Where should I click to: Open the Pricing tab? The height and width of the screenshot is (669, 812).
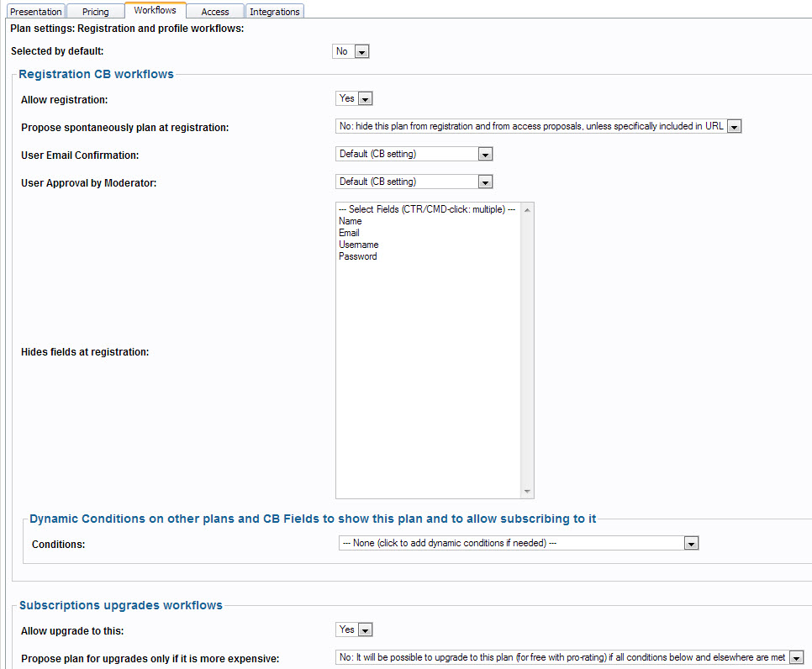tap(95, 12)
